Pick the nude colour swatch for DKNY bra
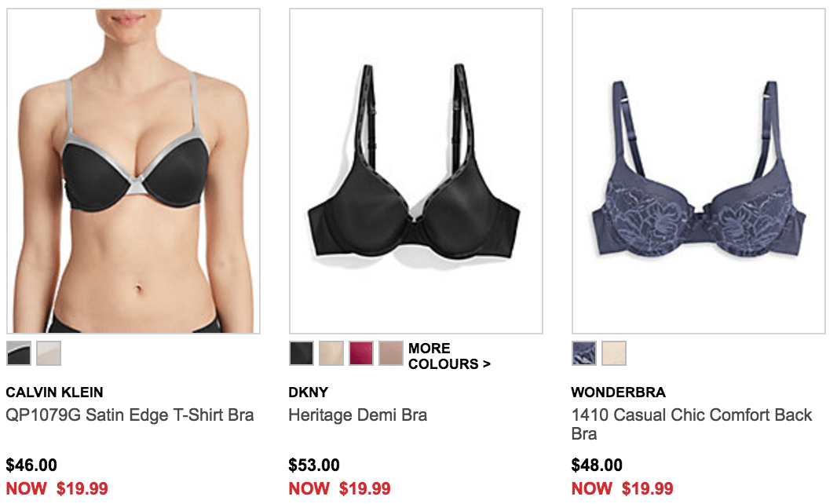837x504 pixels. click(331, 353)
